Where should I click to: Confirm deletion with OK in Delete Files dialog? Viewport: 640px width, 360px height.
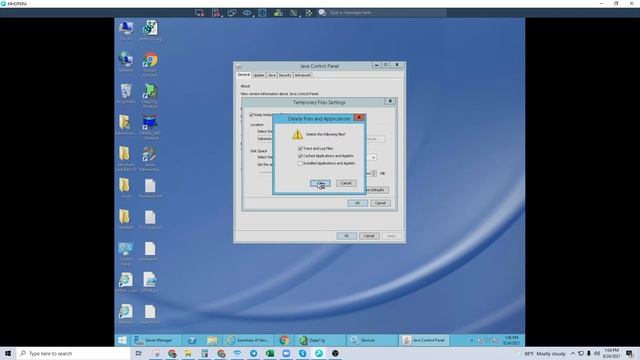pyautogui.click(x=320, y=183)
